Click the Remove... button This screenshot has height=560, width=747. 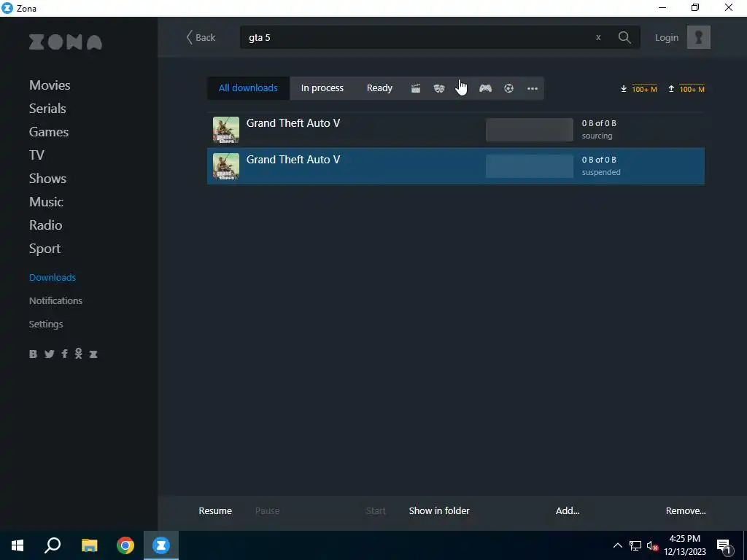[x=686, y=510]
